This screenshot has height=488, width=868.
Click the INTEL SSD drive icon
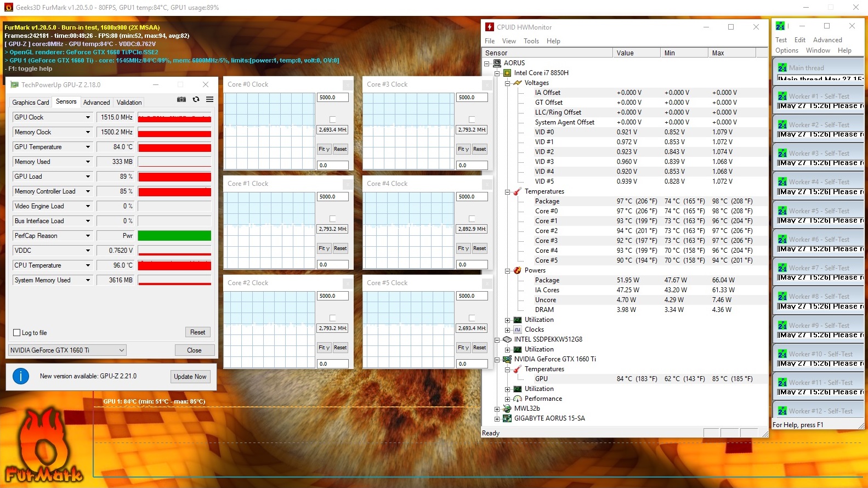(507, 339)
